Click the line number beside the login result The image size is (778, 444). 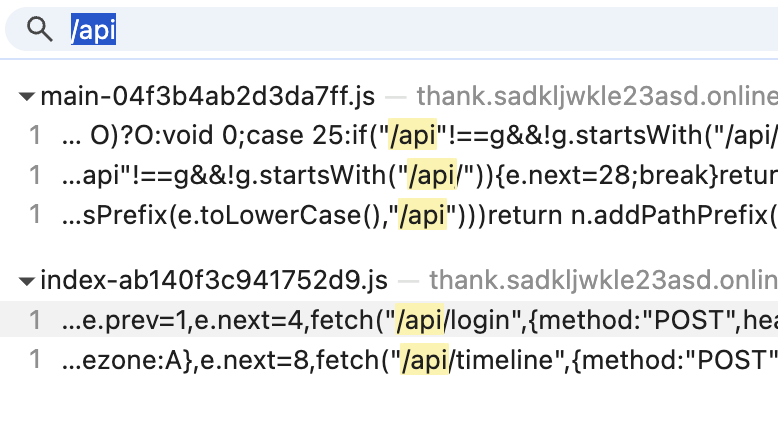(35, 319)
